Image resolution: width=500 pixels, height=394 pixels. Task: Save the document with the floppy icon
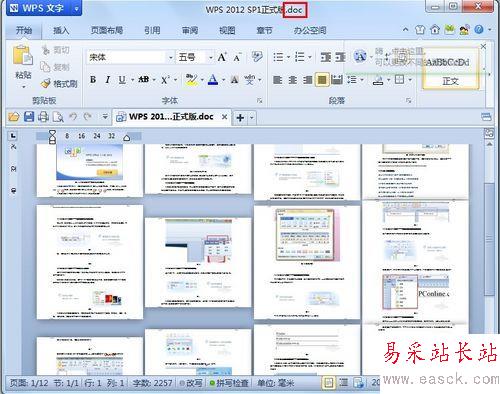29,117
